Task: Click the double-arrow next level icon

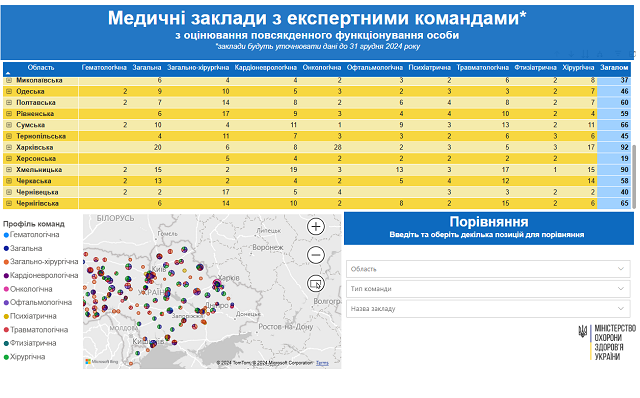Action: [x=585, y=54]
